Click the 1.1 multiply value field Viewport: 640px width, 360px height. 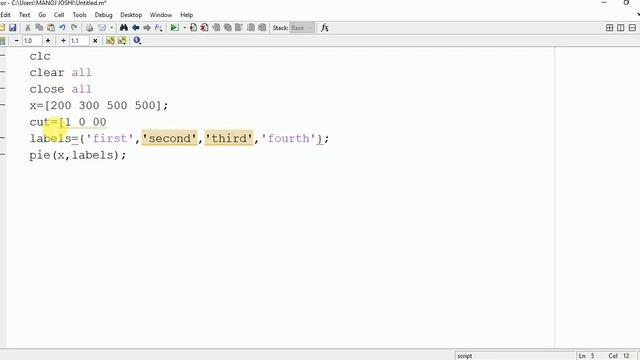tap(79, 40)
